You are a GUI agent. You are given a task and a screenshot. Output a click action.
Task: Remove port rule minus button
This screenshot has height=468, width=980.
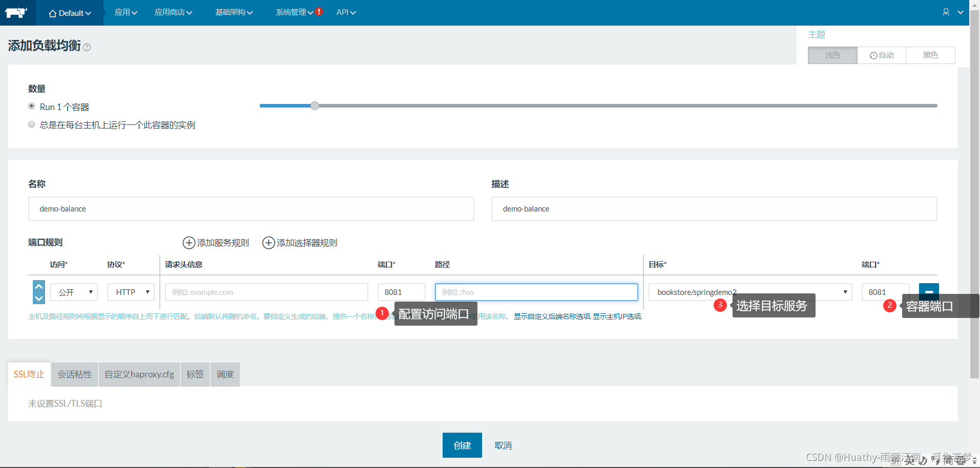coord(929,292)
